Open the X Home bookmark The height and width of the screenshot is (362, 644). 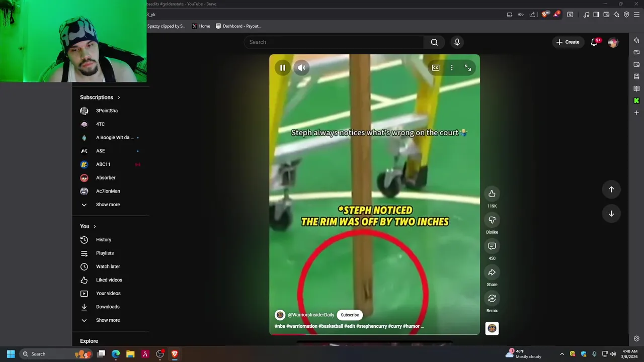[201, 26]
